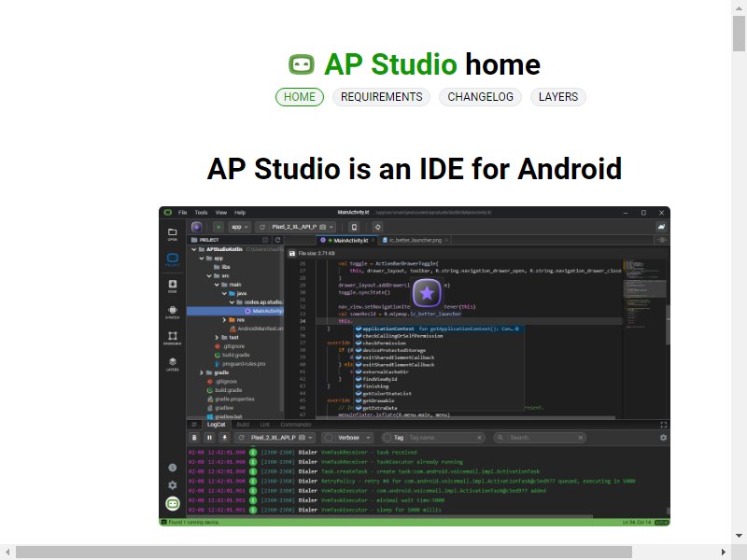Image resolution: width=747 pixels, height=560 pixels.
Task: Click the AP Studio robot logo in header
Action: pos(301,64)
